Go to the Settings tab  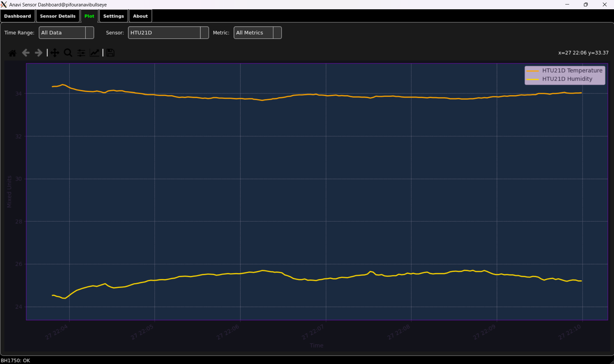click(113, 16)
